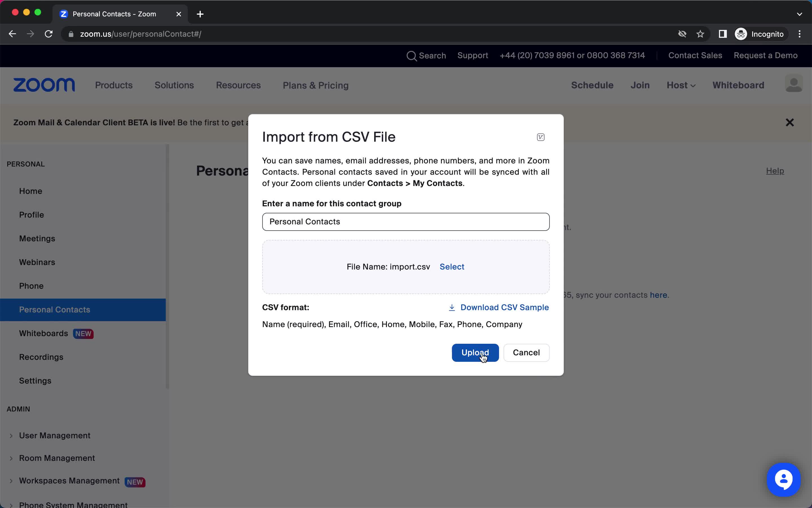Screen dimensions: 812x508
Task: Click the 'File Name: import.csv' text
Action: click(388, 267)
